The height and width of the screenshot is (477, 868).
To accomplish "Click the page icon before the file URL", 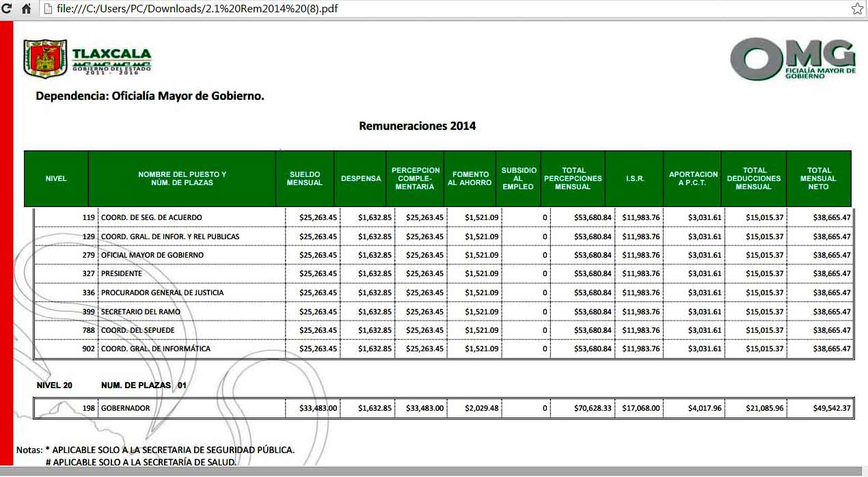I will click(48, 9).
